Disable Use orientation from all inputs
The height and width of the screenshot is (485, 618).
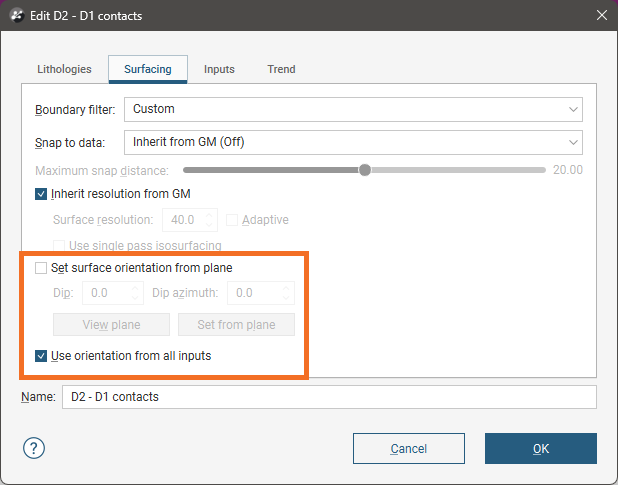(42, 355)
